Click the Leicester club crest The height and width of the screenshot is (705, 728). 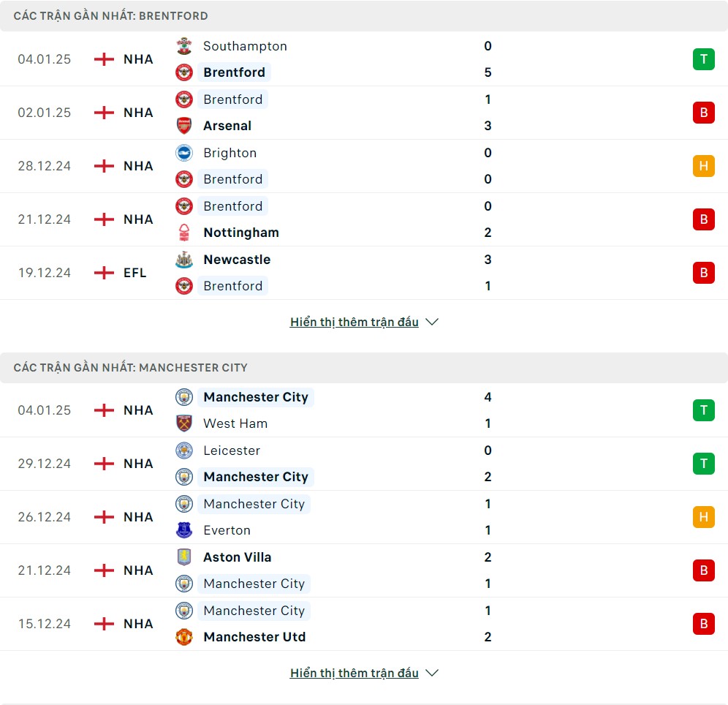point(184,450)
